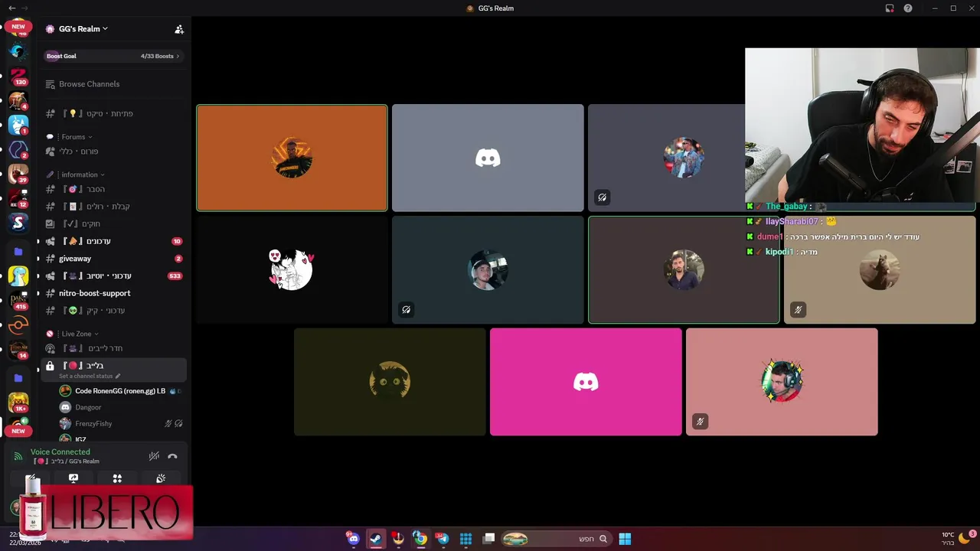
Task: Go back with the title bar arrow
Action: pyautogui.click(x=11, y=8)
